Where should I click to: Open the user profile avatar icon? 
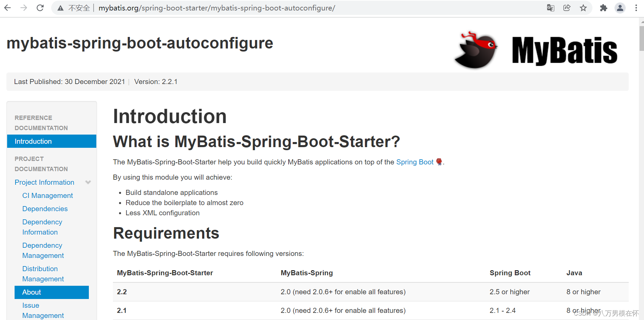click(x=620, y=8)
